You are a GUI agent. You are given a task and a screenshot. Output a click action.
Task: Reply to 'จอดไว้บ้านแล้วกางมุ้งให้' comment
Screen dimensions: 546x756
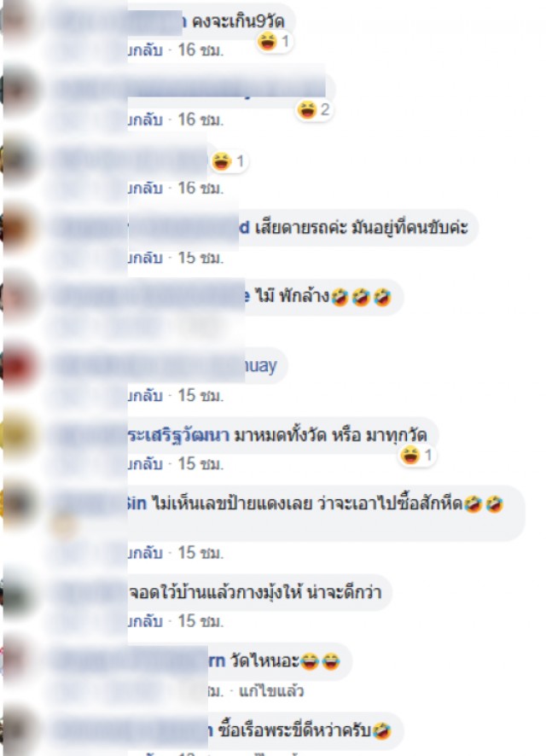pyautogui.click(x=145, y=621)
